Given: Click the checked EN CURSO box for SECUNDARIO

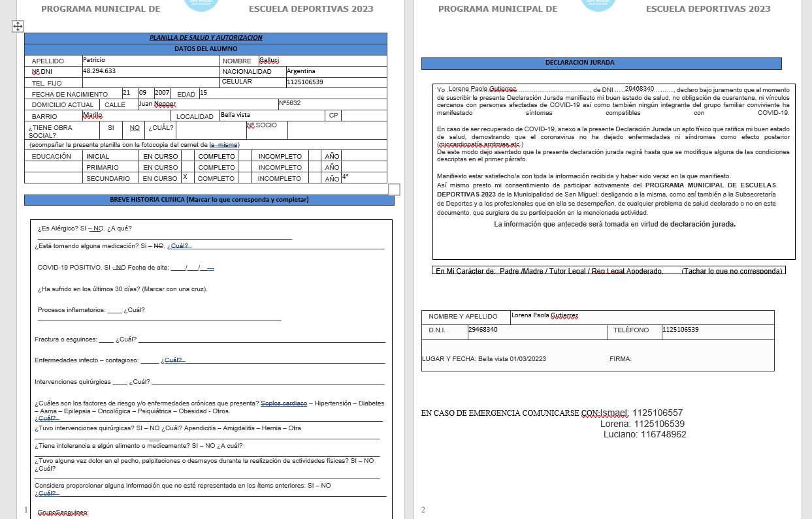Looking at the screenshot, I should point(187,178).
